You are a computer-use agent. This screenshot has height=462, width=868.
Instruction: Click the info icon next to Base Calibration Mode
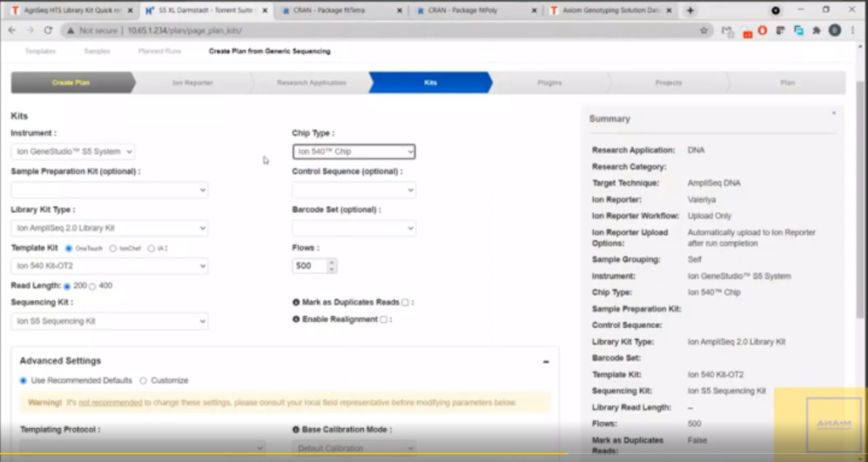pos(295,430)
